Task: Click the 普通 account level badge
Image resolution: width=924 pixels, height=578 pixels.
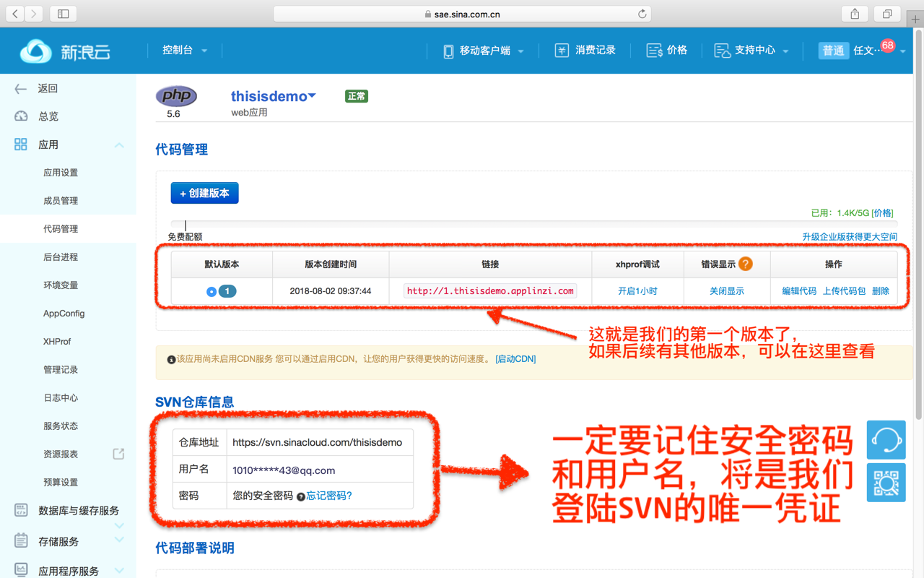Action: point(833,51)
